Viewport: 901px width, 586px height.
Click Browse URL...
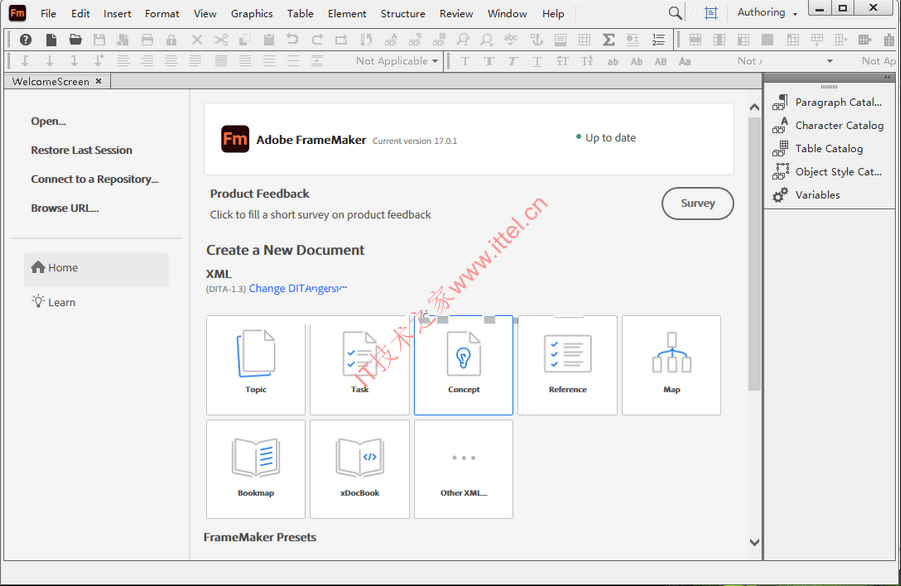(65, 208)
